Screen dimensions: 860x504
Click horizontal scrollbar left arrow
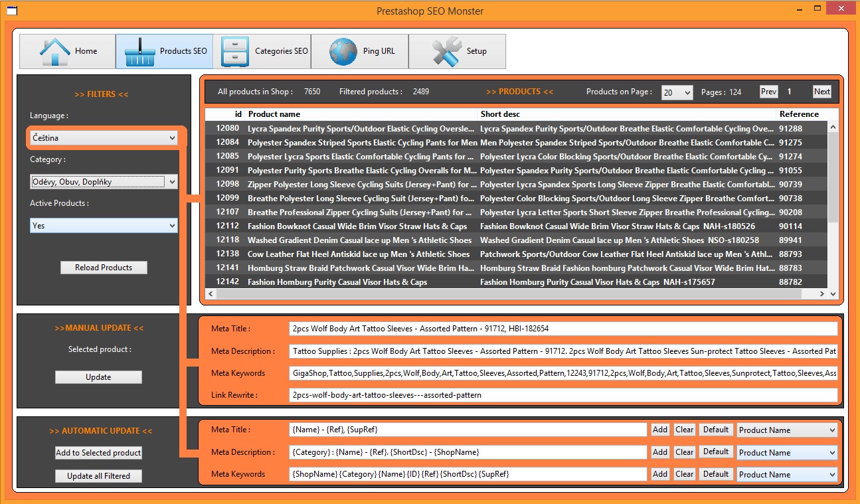pyautogui.click(x=211, y=294)
